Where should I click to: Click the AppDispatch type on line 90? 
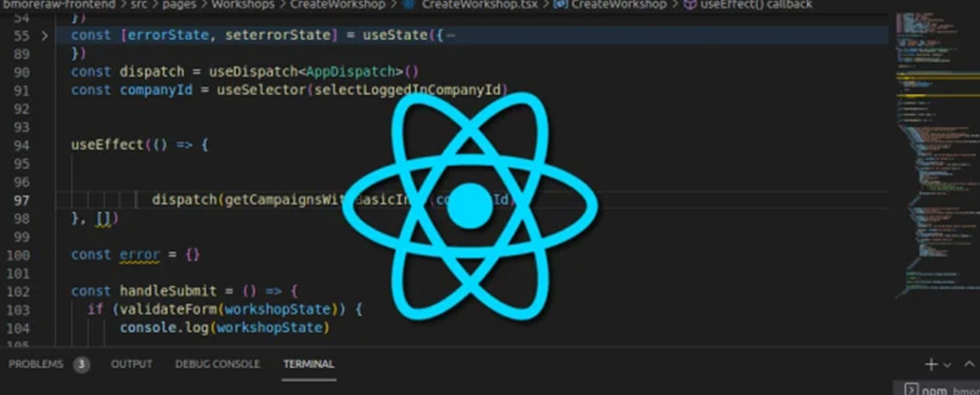[x=351, y=72]
